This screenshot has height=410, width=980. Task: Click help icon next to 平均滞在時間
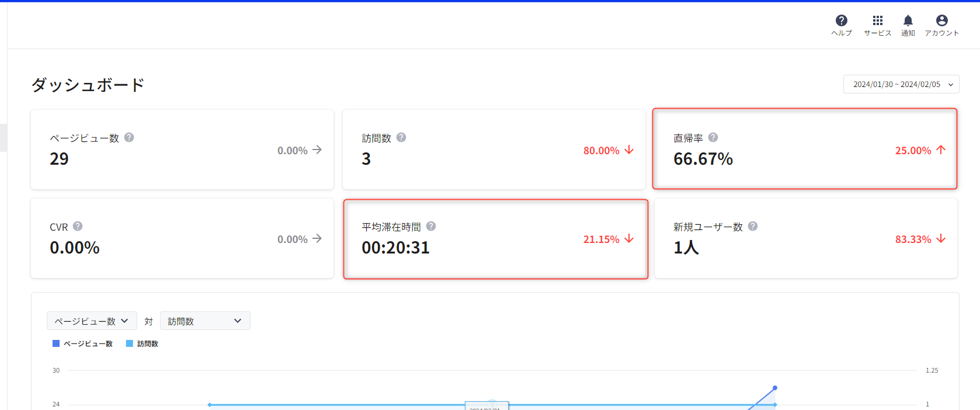[x=431, y=226]
